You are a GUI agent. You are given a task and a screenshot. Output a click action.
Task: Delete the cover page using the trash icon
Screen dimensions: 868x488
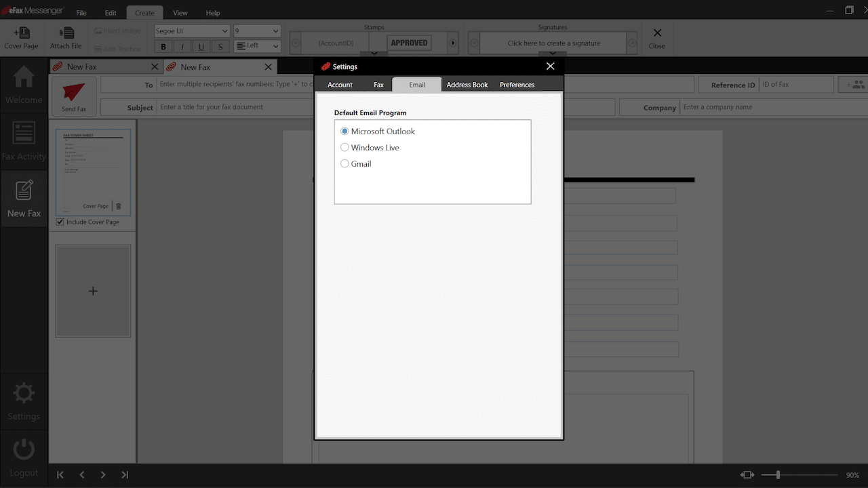tap(118, 206)
